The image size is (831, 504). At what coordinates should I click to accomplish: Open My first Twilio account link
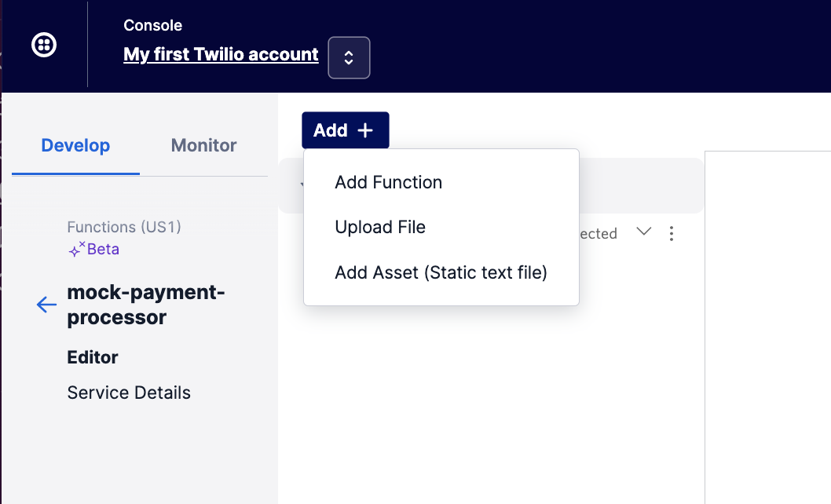[221, 54]
